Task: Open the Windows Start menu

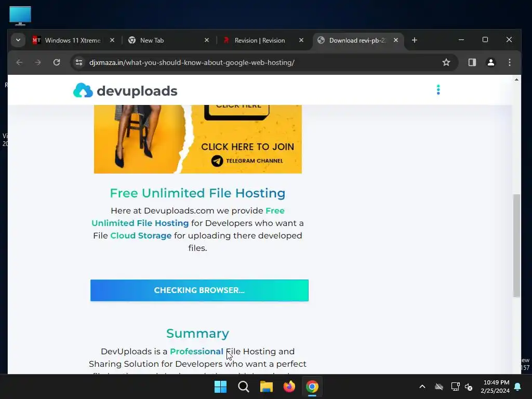Action: 220,387
